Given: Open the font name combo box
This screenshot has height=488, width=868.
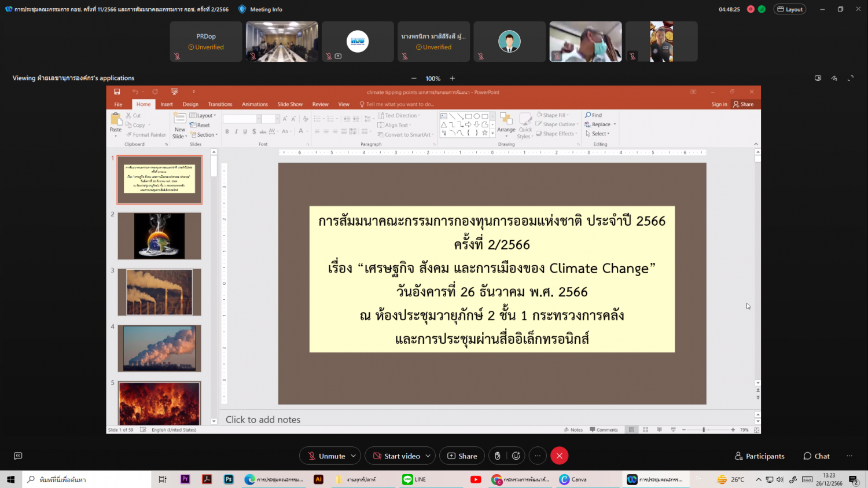Looking at the screenshot, I should 241,119.
